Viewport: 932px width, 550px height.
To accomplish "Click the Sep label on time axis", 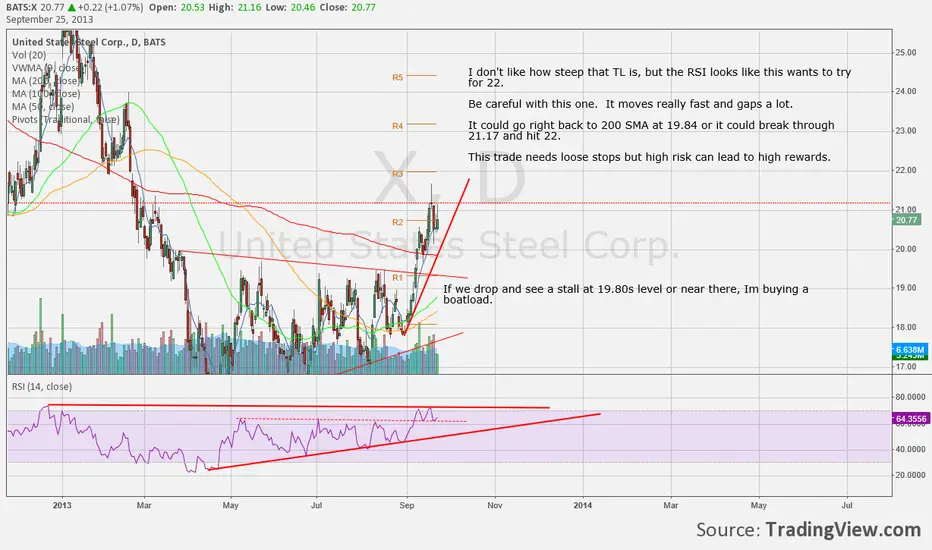I will click(407, 505).
